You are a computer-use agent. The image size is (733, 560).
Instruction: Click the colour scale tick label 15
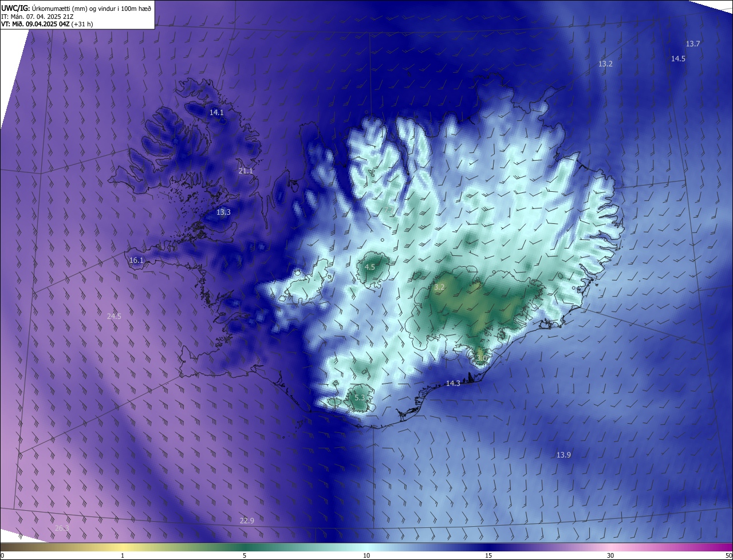click(488, 556)
